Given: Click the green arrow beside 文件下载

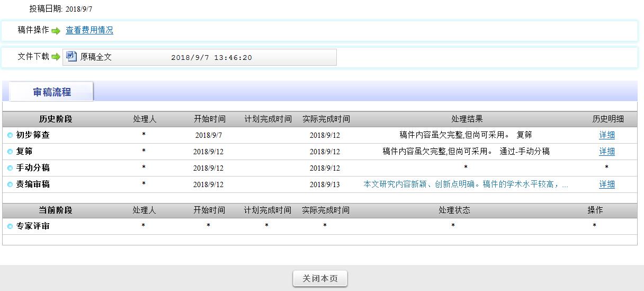Looking at the screenshot, I should [x=56, y=57].
